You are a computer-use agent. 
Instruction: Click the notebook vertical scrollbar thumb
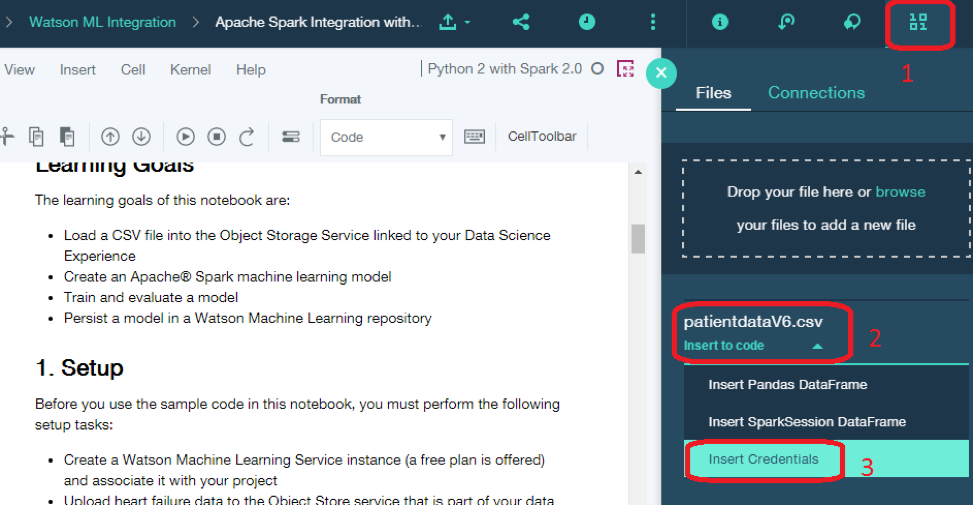click(638, 239)
